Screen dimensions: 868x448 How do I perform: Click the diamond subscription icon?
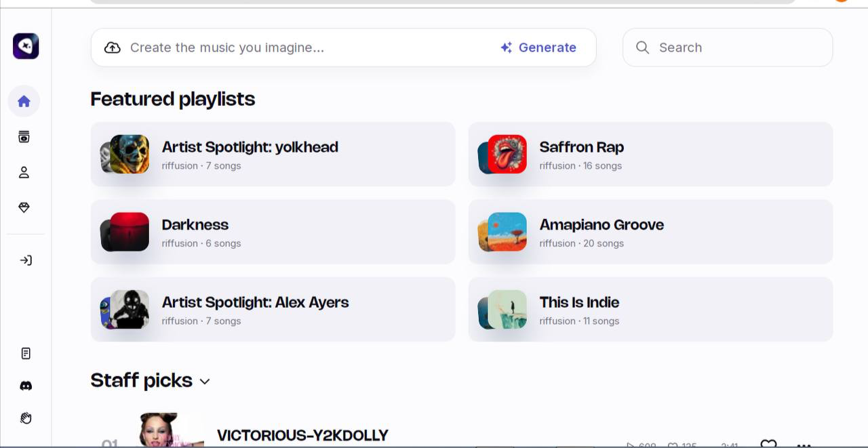tap(24, 207)
